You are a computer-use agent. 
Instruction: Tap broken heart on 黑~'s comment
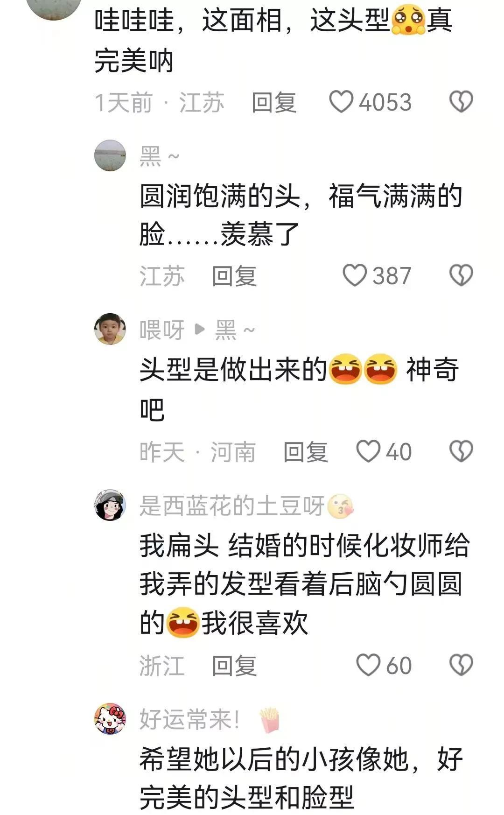tap(461, 275)
